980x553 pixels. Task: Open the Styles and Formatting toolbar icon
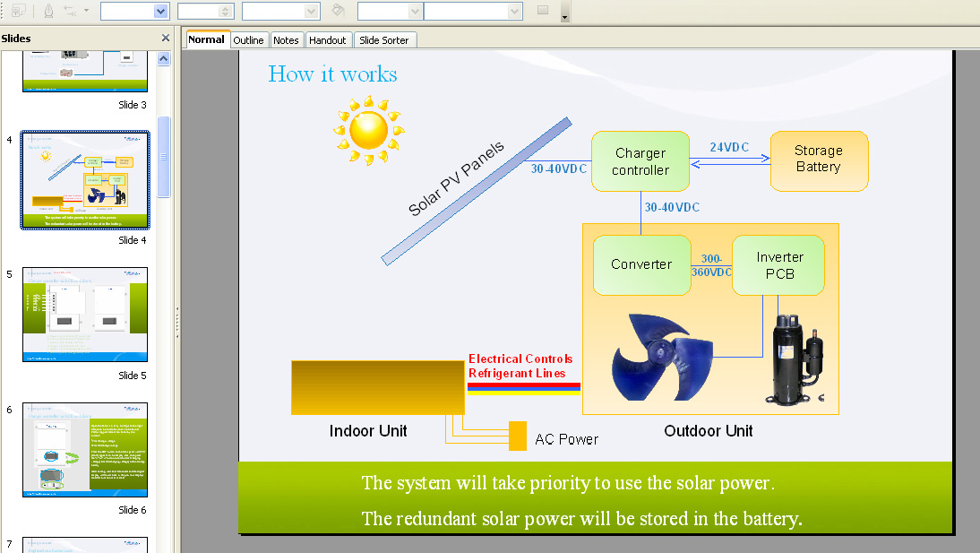click(18, 11)
